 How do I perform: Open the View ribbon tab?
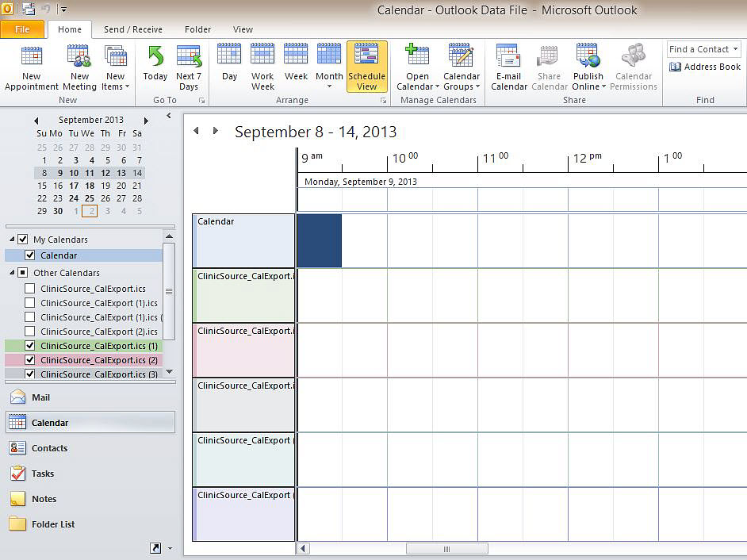click(243, 29)
